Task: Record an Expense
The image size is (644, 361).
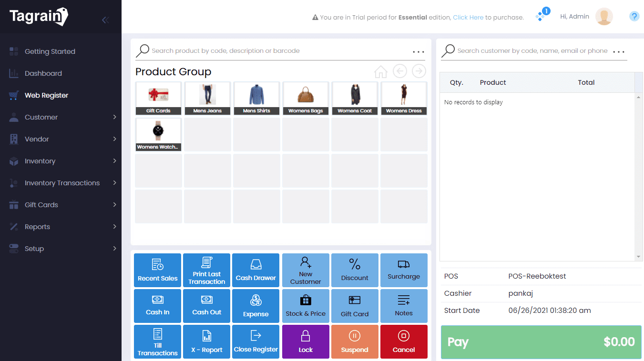Action: (256, 306)
